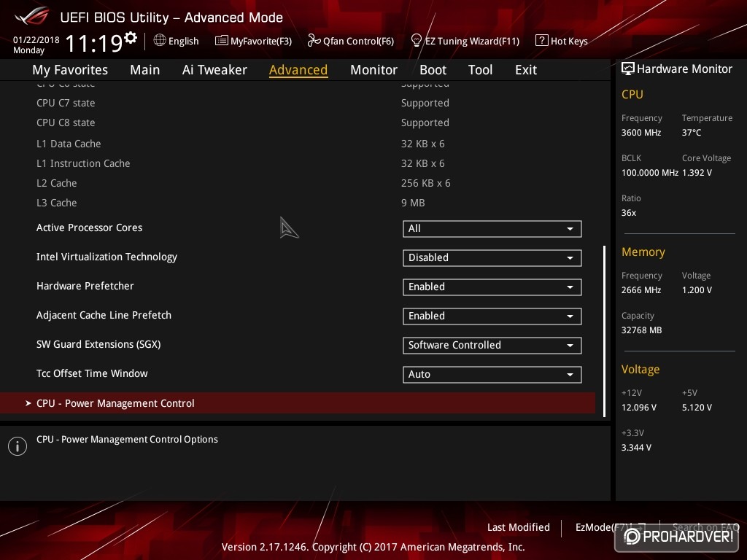
Task: Open Hardware Prefetcher dropdown
Action: click(x=492, y=287)
